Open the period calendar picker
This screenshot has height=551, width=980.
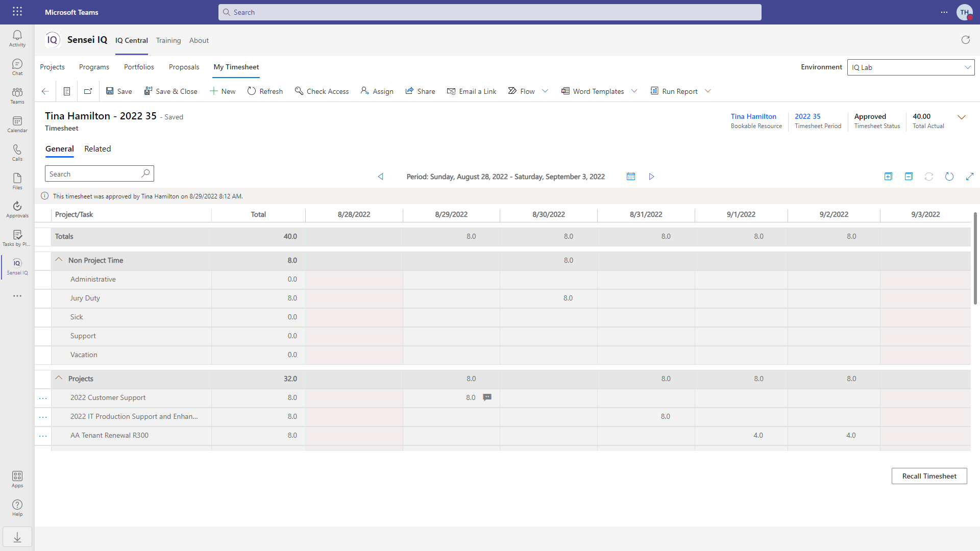631,177
